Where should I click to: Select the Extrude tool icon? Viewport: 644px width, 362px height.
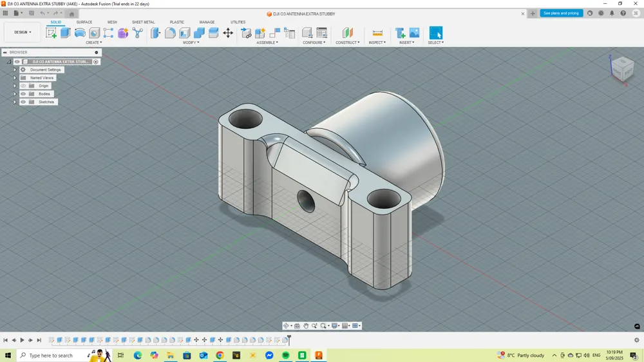65,33
